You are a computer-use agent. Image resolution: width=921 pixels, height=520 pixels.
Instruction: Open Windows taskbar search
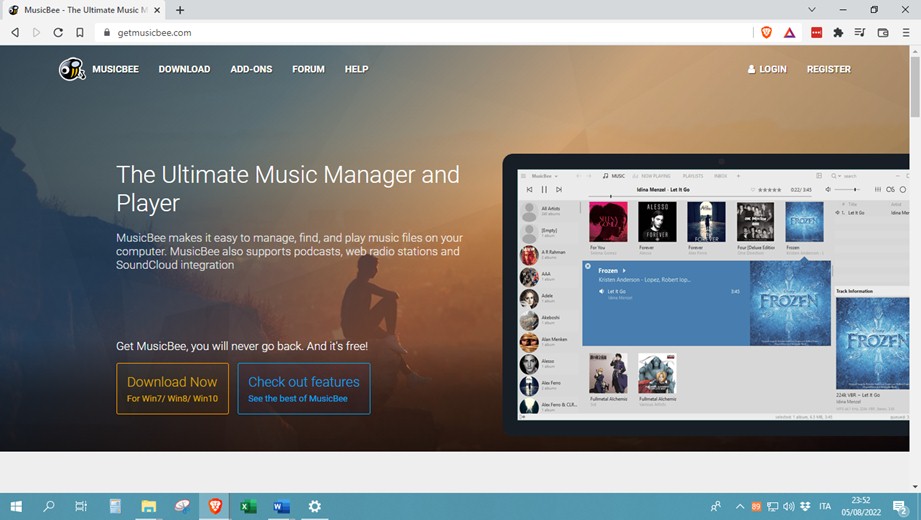(x=49, y=506)
